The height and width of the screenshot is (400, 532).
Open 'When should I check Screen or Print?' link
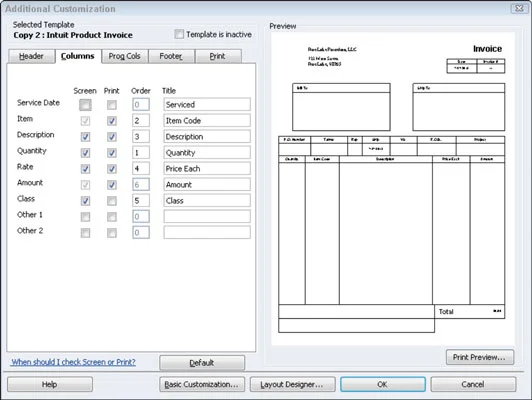coord(73,362)
